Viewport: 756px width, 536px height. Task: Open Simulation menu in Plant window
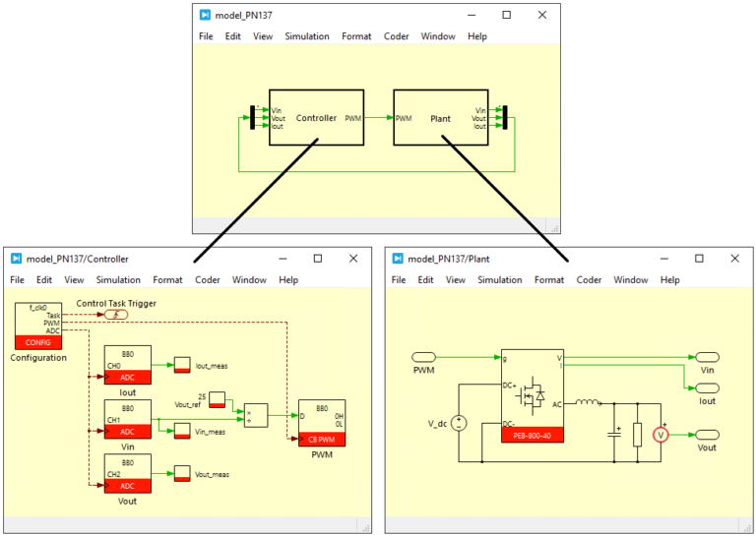(500, 279)
